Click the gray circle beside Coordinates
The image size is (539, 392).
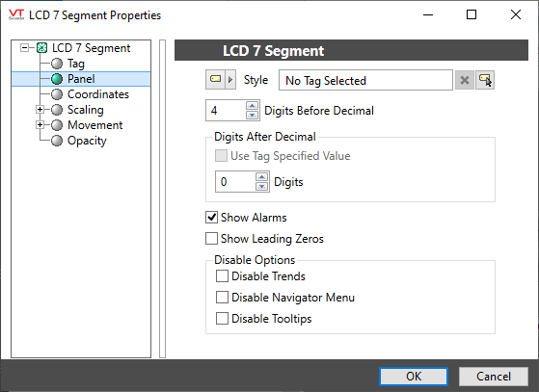click(x=57, y=94)
